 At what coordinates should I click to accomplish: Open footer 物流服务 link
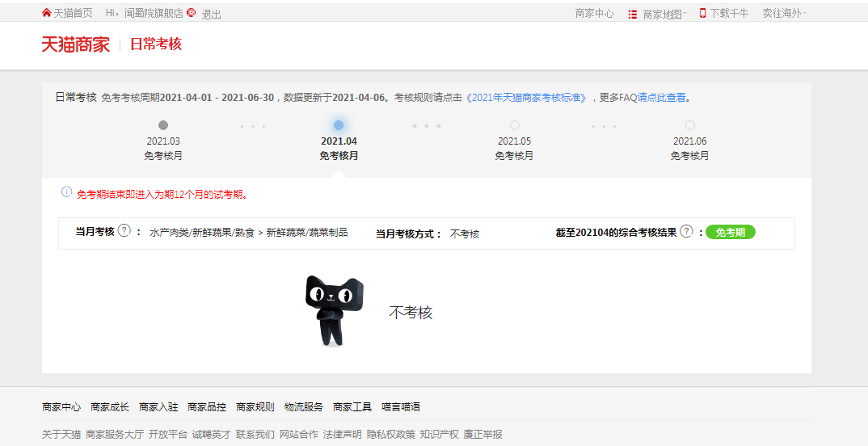coord(304,407)
